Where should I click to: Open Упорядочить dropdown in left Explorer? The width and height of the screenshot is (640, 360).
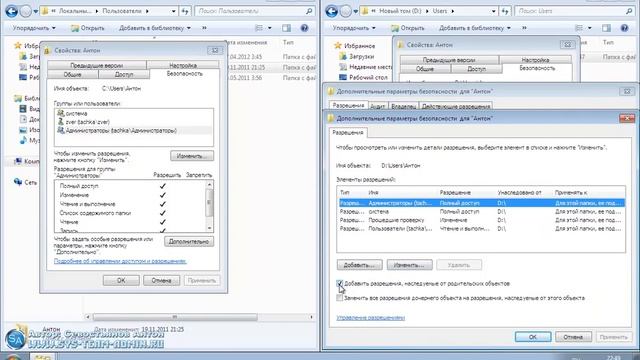34,28
